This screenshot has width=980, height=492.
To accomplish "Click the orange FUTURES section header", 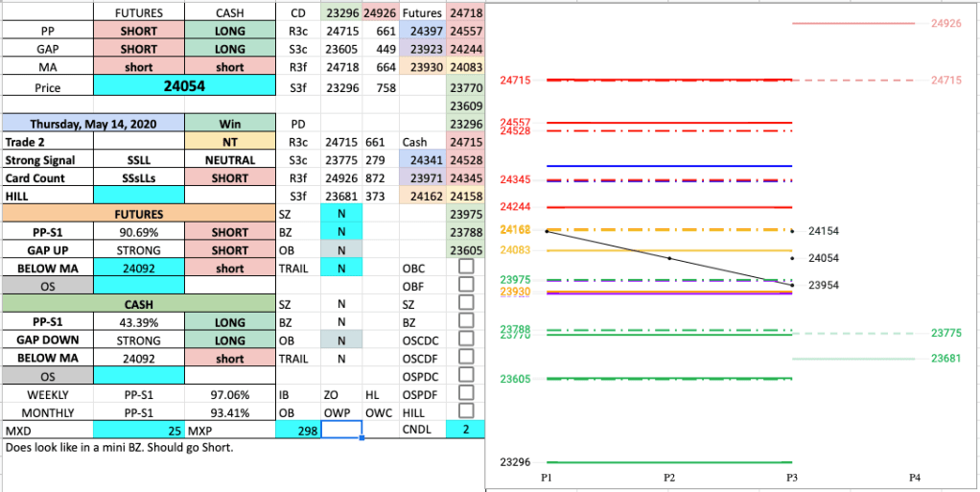I will pyautogui.click(x=138, y=214).
